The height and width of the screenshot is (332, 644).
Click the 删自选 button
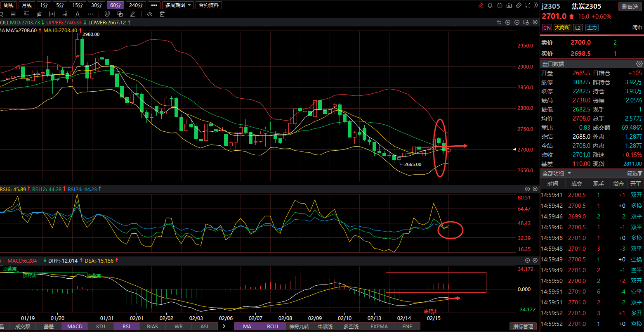(x=630, y=6)
